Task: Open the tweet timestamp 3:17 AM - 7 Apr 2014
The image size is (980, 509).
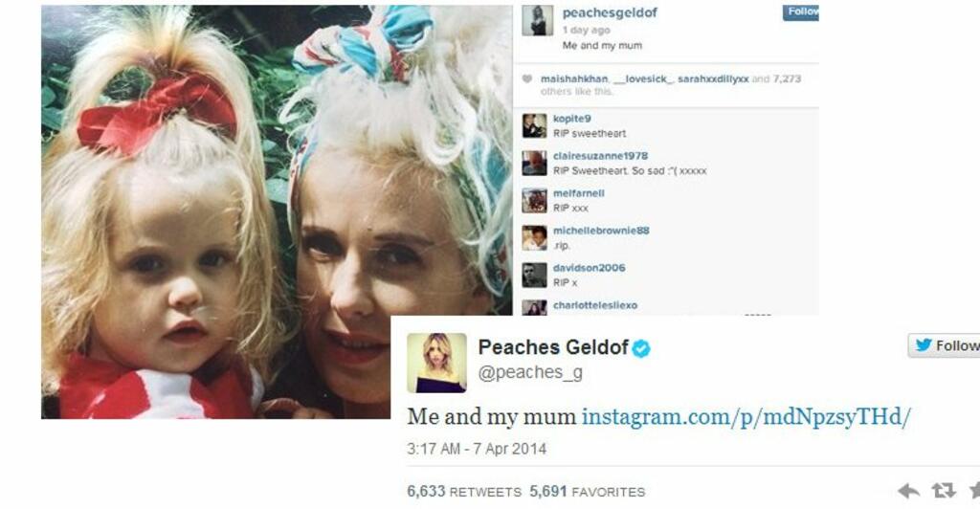Action: [477, 449]
